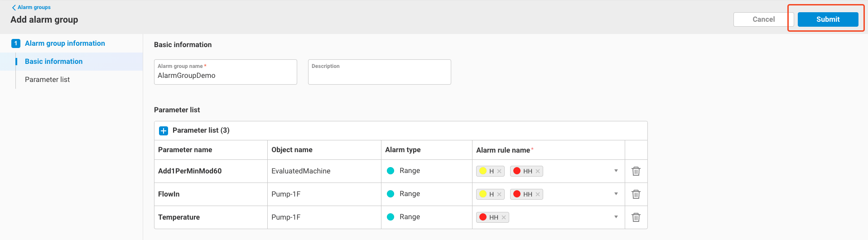
Task: Submit the new alarm group
Action: tap(828, 19)
